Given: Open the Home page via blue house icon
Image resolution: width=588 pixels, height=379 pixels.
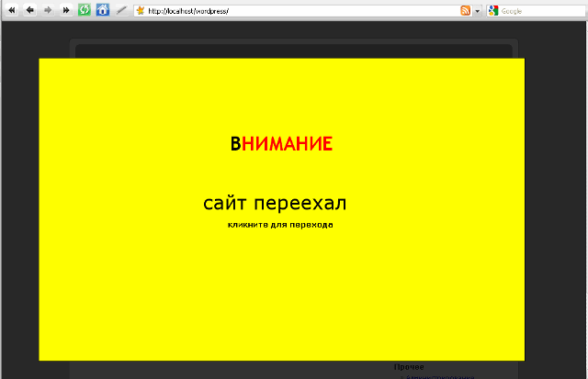Looking at the screenshot, I should coord(103,10).
